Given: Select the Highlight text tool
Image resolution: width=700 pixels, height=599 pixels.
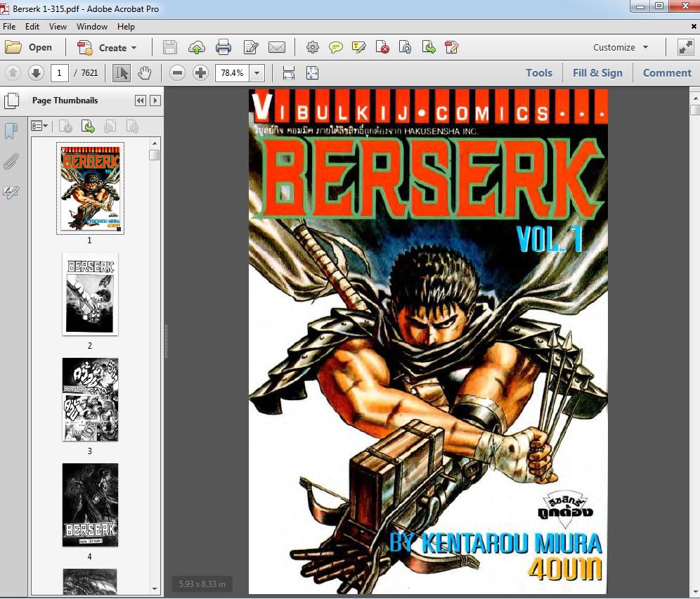Looking at the screenshot, I should pos(359,47).
